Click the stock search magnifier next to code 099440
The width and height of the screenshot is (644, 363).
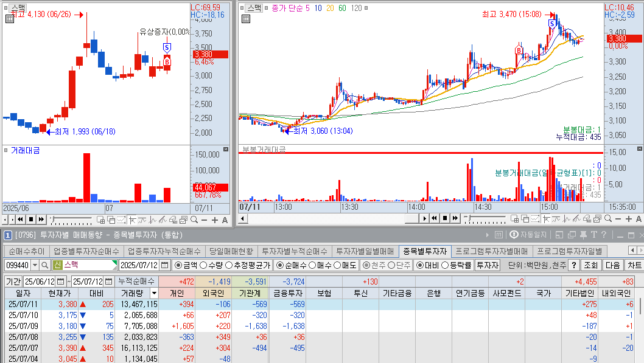point(45,265)
